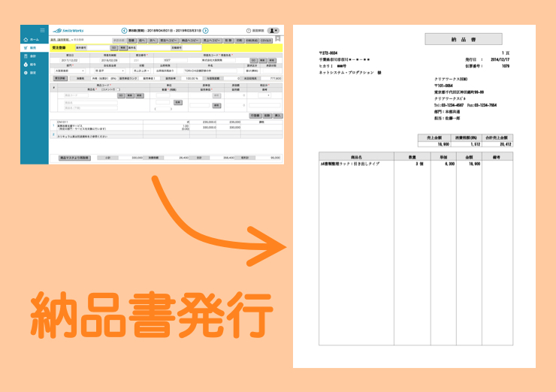Open the 部門 dropdown
This screenshot has width=556, height=392.
click(69, 71)
